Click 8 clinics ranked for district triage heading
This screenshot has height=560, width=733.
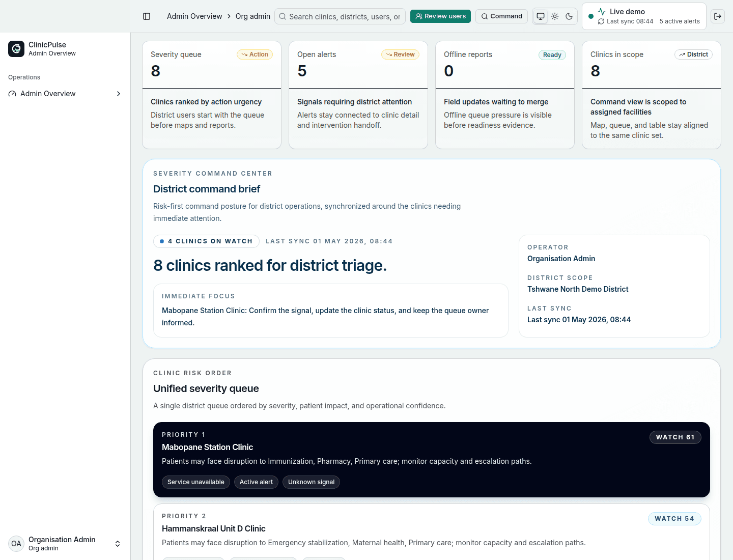pyautogui.click(x=270, y=265)
